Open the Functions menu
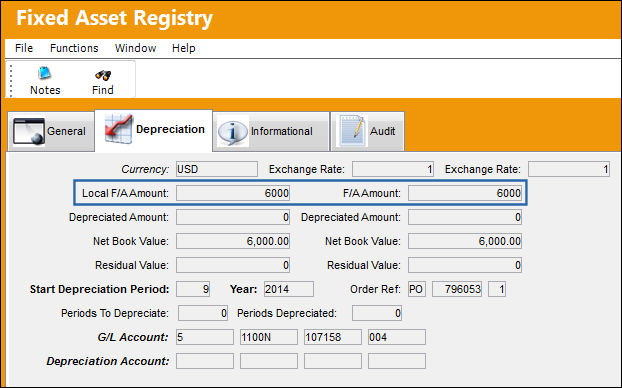Image resolution: width=622 pixels, height=388 pixels. [x=74, y=48]
